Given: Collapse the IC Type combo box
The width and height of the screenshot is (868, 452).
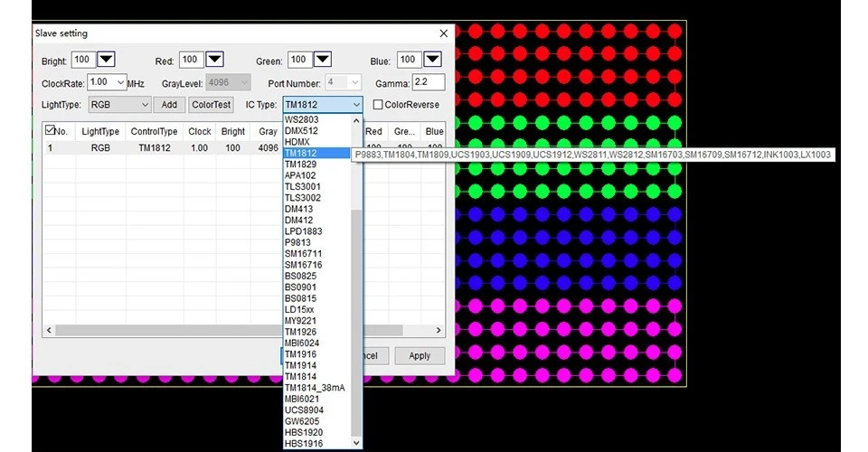Looking at the screenshot, I should click(x=356, y=105).
